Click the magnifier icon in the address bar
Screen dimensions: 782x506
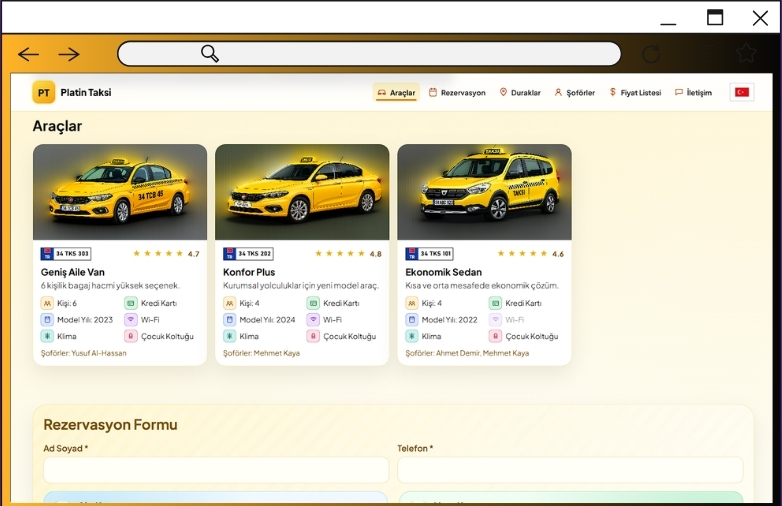[209, 54]
